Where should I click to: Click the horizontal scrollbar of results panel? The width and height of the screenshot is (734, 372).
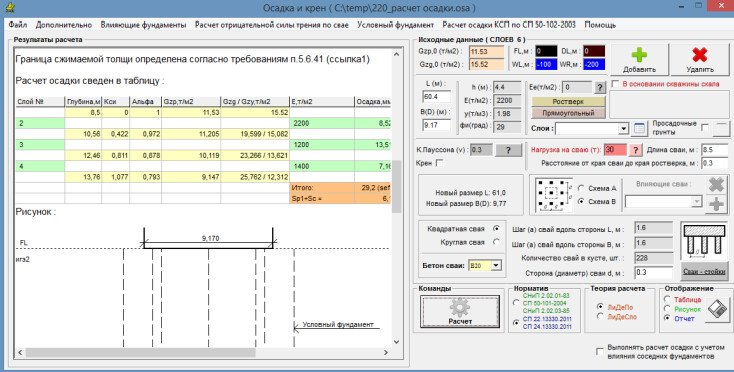tap(140, 352)
